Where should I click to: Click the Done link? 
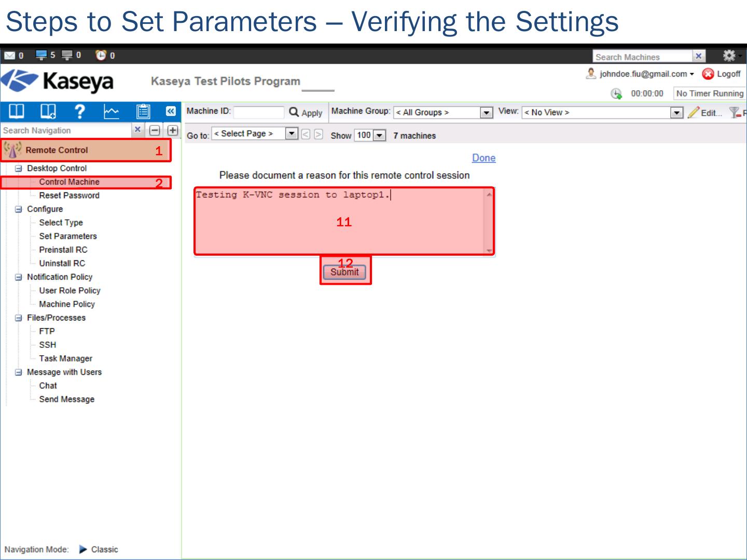tap(483, 158)
